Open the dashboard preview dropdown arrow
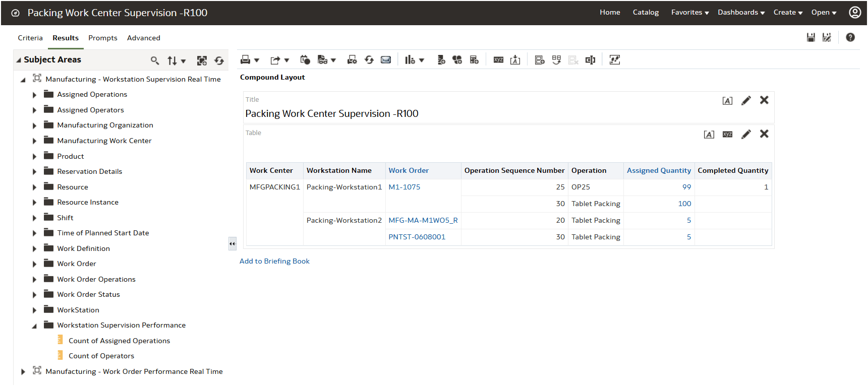This screenshot has width=868, height=386. coord(333,60)
